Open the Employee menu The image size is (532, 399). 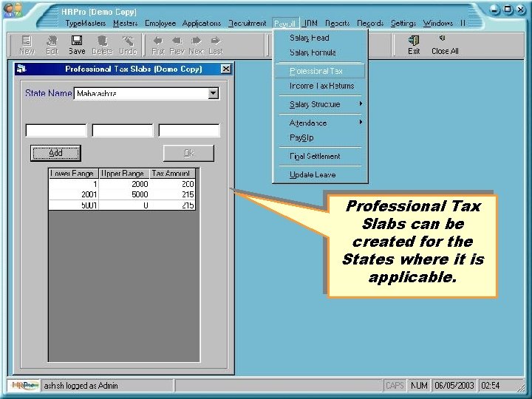pos(160,23)
